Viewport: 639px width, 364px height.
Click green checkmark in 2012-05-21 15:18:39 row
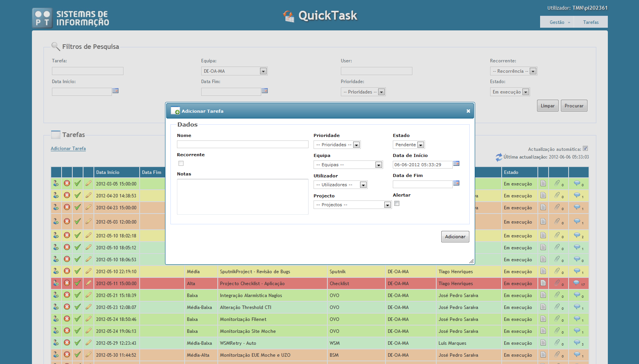[x=78, y=295]
